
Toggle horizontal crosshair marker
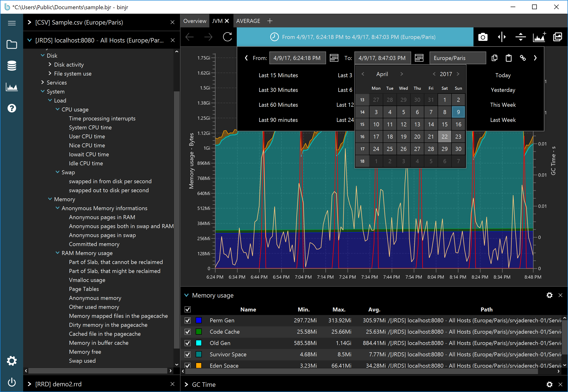tap(521, 37)
